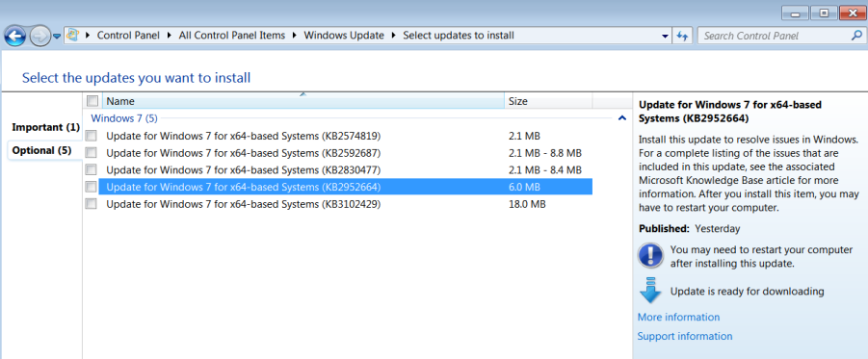
Task: Open the recent pages dropdown arrow
Action: click(57, 38)
